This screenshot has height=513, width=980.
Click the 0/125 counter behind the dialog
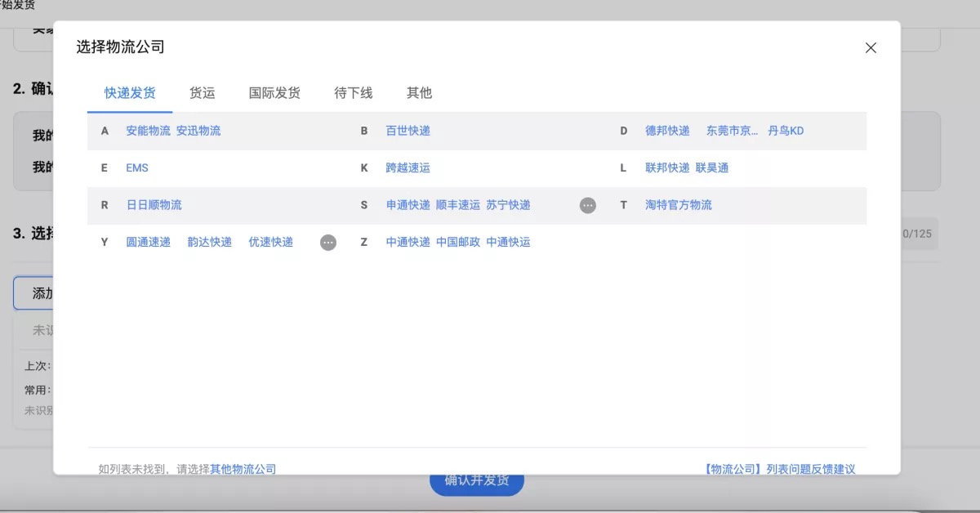[x=917, y=234]
